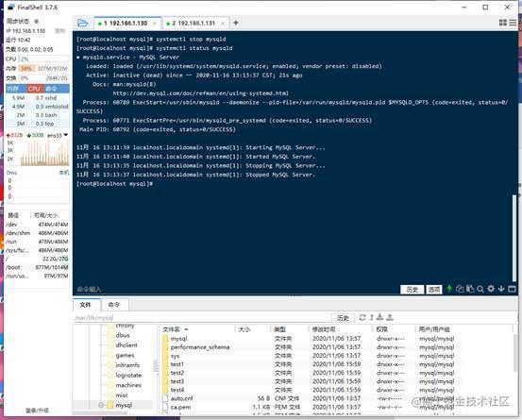Click file path 历史 button

[x=343, y=318]
